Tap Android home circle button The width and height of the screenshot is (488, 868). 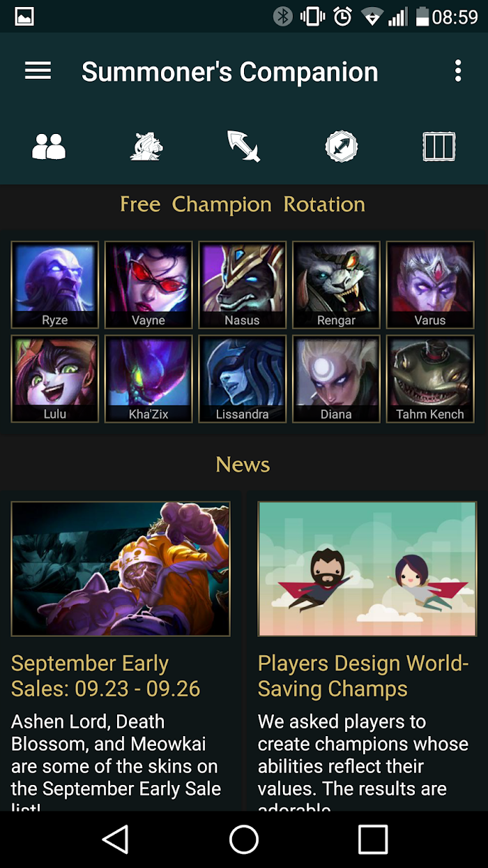(244, 839)
